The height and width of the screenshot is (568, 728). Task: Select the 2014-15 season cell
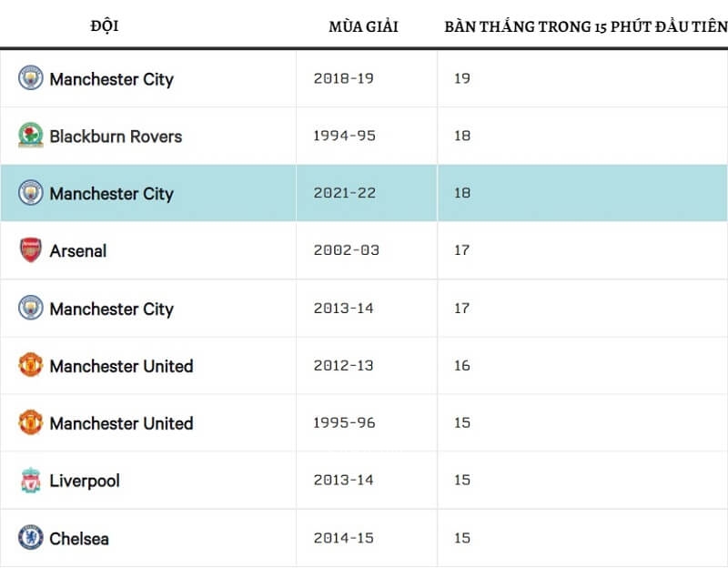pyautogui.click(x=343, y=539)
